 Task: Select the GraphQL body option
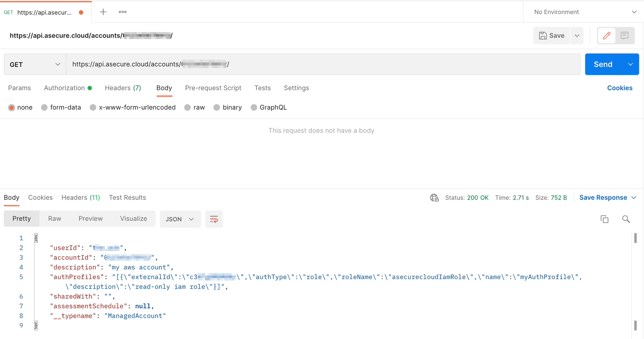tap(254, 107)
